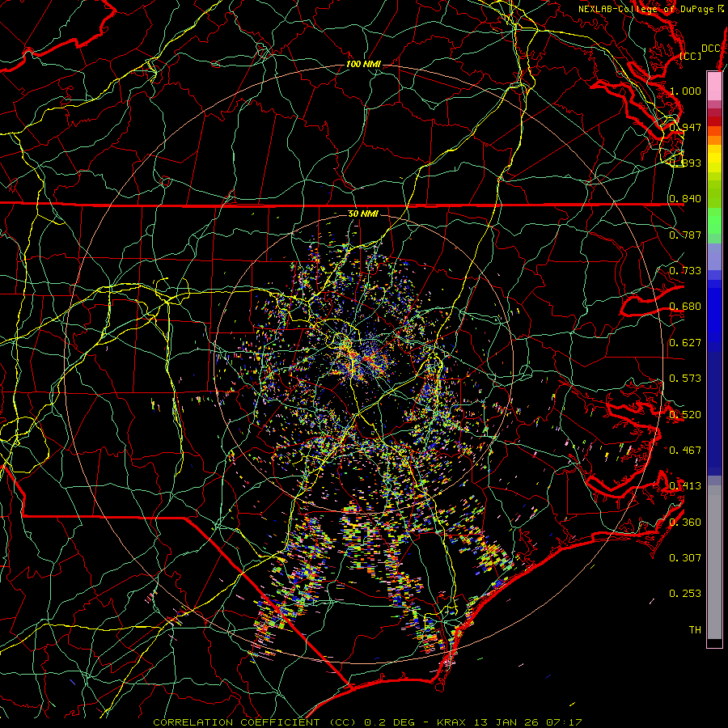Click the 50 NMI range ring label
Viewport: 728px width, 728px height.
click(363, 214)
